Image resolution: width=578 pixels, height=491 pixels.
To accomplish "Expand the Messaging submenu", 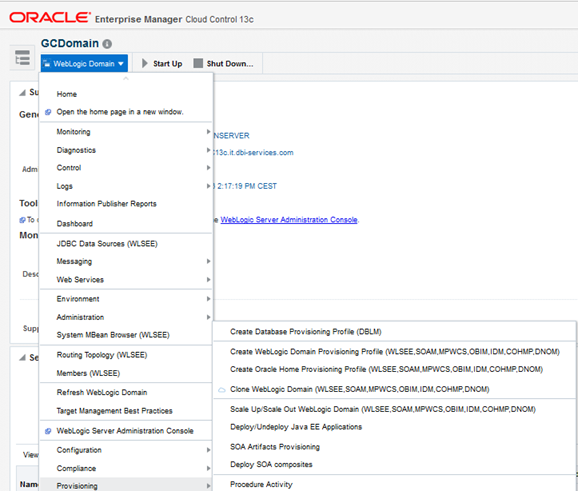I will tap(126, 261).
